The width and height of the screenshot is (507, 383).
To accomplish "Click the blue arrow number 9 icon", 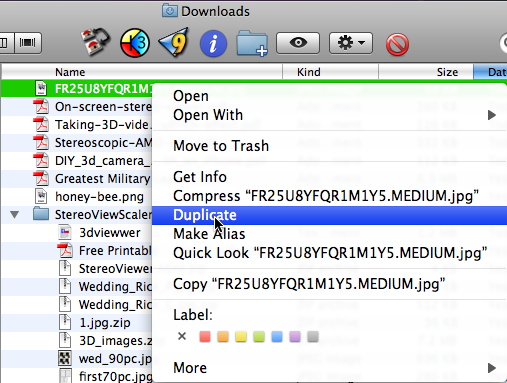I will coord(174,42).
